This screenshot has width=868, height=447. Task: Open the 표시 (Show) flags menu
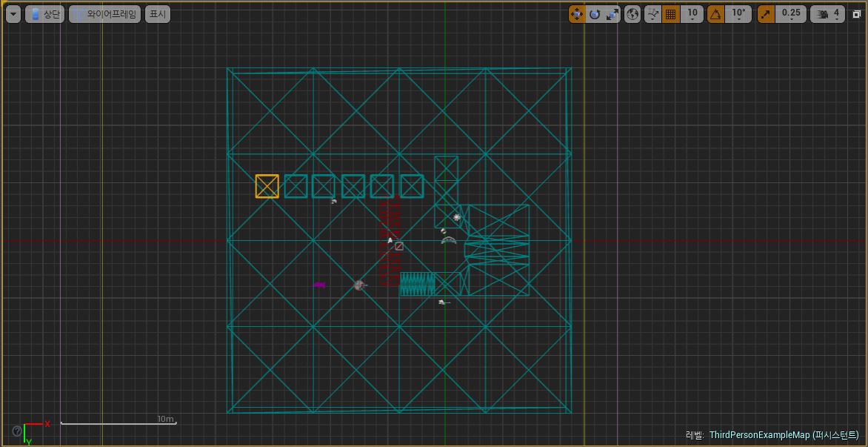pos(158,14)
